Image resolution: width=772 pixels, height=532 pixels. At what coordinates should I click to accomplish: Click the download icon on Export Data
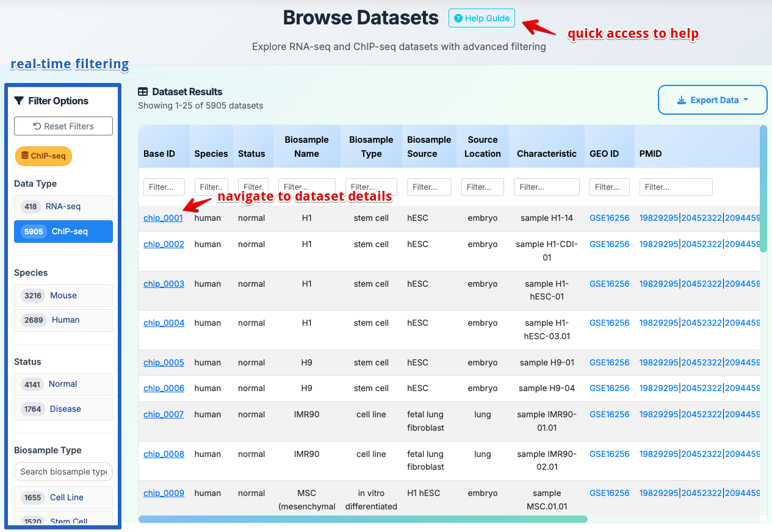point(682,99)
